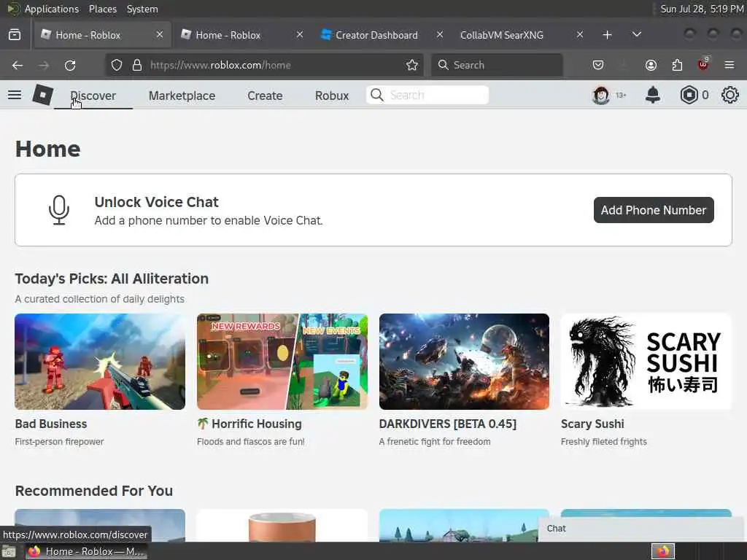Screen dimensions: 747x560
Task: Switch to the CollabVM SearXNG tab
Action: click(501, 35)
